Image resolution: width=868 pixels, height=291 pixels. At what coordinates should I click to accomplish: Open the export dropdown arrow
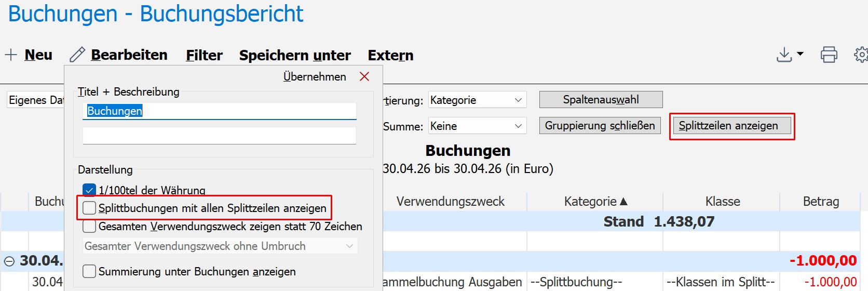click(x=800, y=54)
